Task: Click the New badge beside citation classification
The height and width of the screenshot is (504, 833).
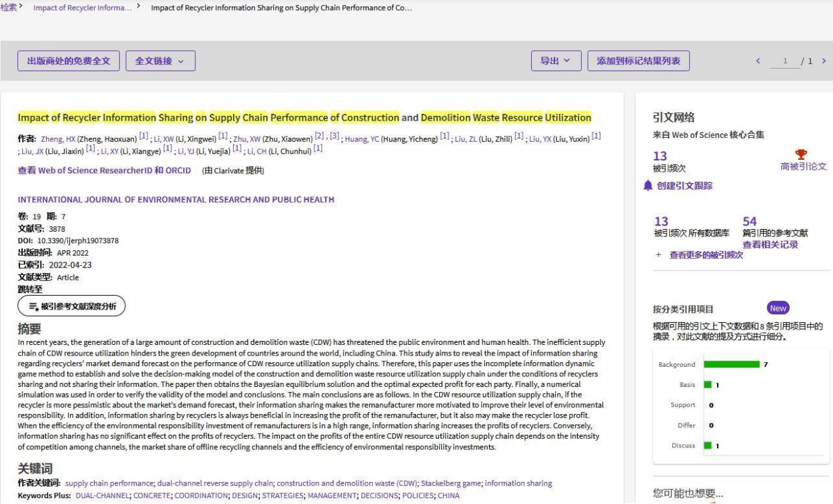Action: coord(778,308)
